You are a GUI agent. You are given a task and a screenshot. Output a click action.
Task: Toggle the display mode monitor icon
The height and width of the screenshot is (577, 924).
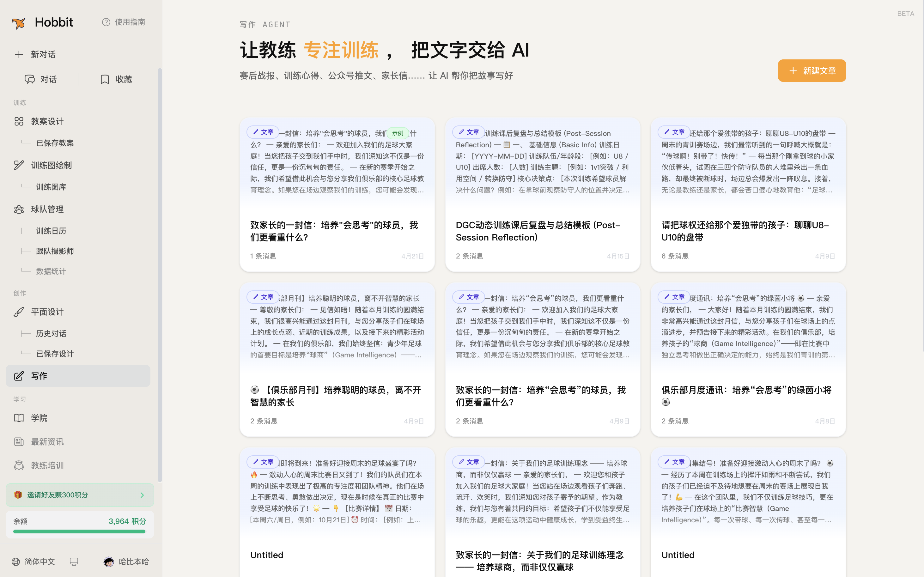click(74, 562)
